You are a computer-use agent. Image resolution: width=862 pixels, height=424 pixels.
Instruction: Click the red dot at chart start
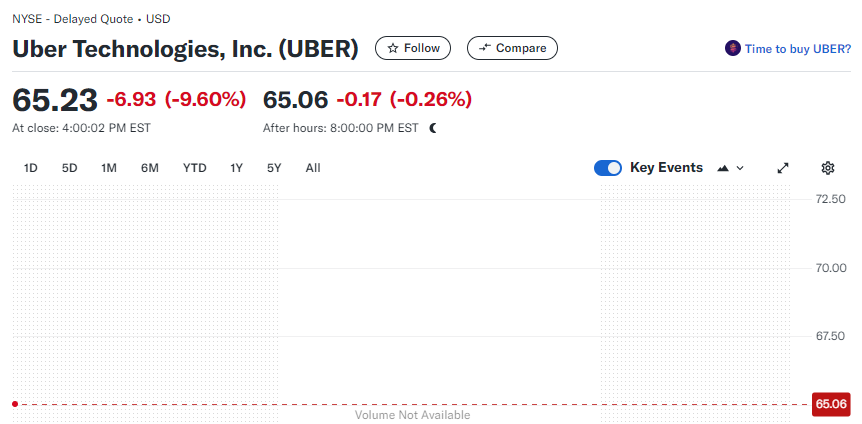(x=15, y=404)
